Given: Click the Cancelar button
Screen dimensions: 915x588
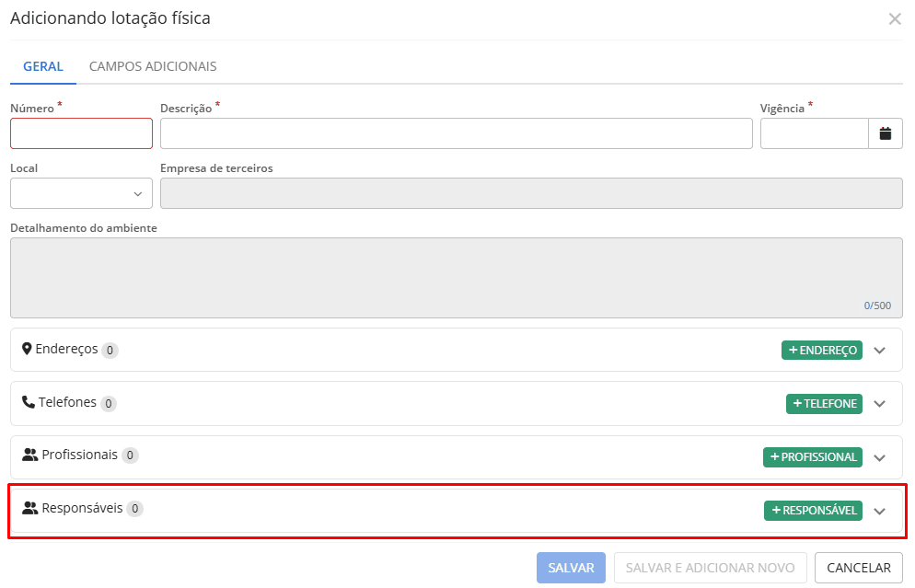Looking at the screenshot, I should (x=858, y=568).
